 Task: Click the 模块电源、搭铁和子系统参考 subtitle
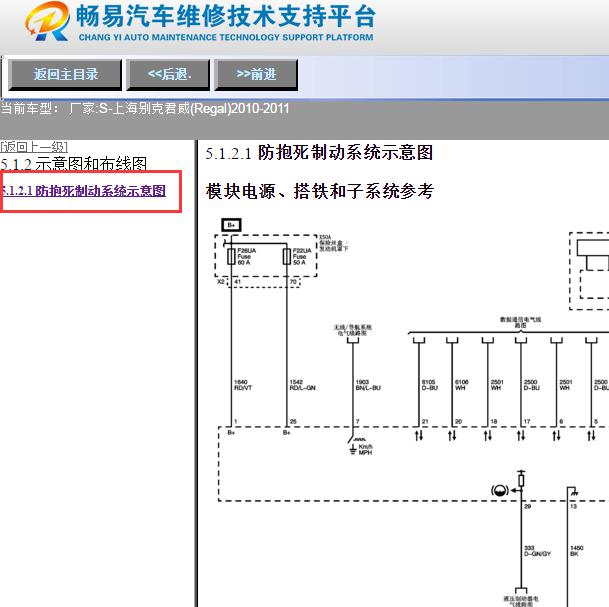[320, 191]
